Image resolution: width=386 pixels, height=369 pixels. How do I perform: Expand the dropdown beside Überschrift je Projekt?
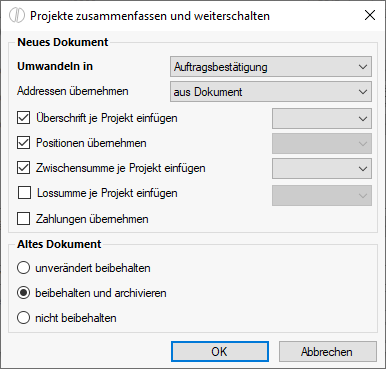point(322,118)
